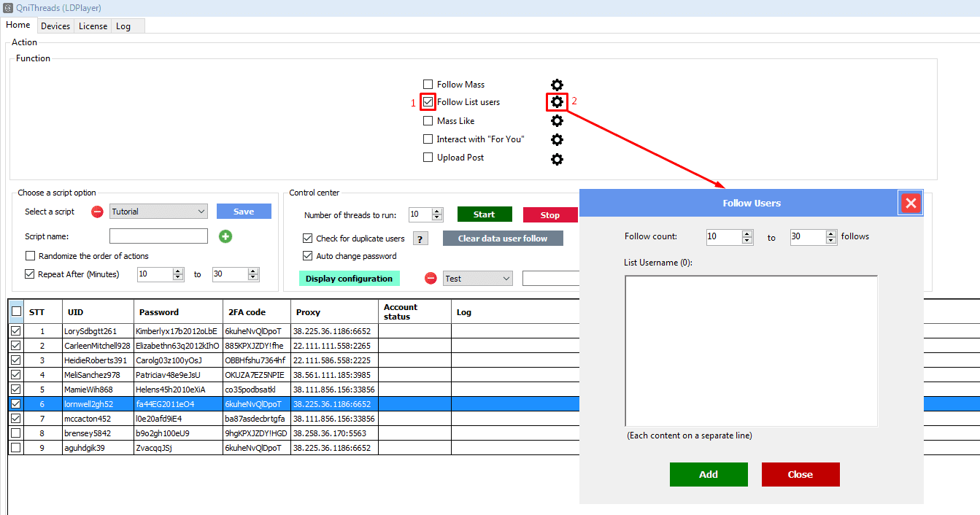Delete script using red minus beside Tutorial
Viewport: 980px width, 515px height.
click(97, 212)
